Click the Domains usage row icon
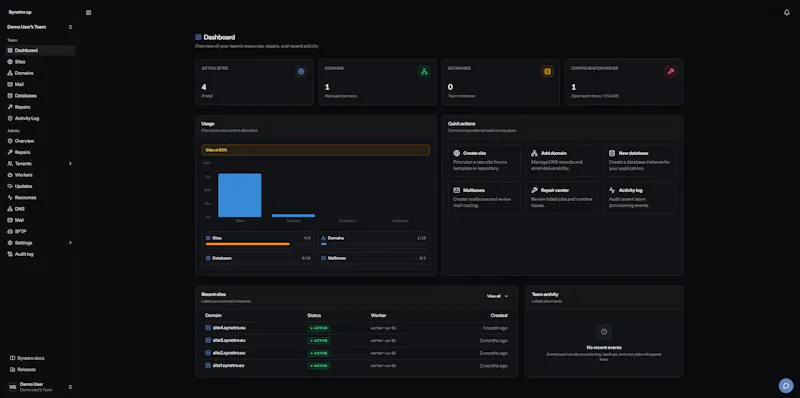This screenshot has height=398, width=800. pyautogui.click(x=323, y=238)
